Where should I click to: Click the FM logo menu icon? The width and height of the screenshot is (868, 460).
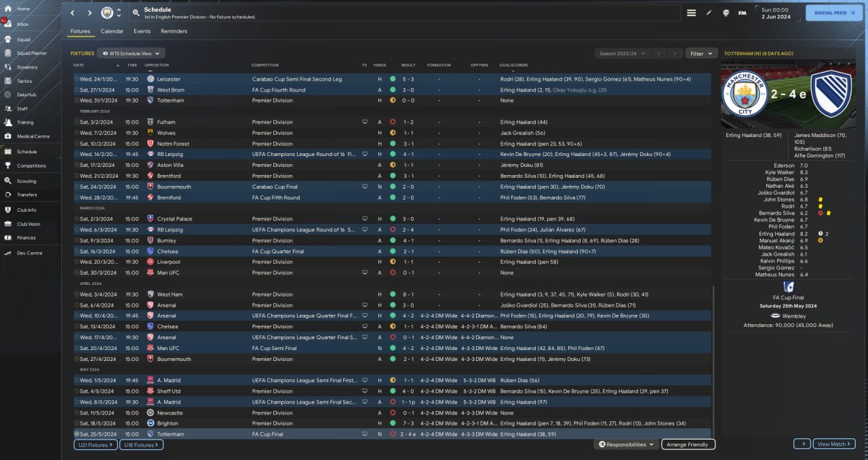(x=743, y=13)
